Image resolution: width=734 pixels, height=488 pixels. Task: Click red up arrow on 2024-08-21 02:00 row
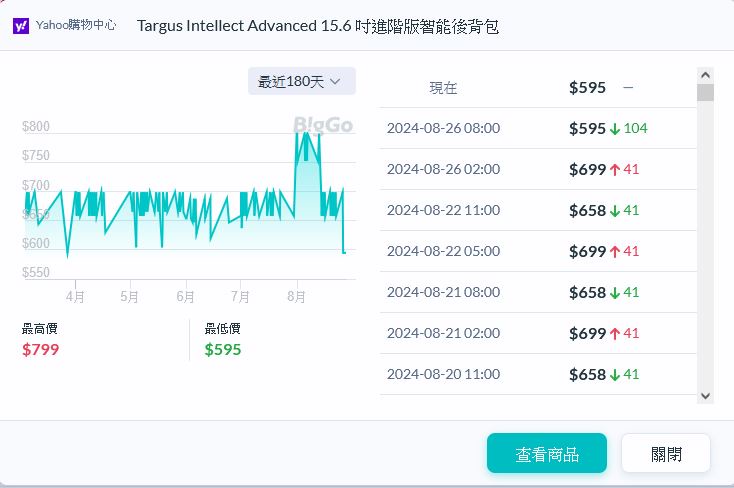(615, 333)
